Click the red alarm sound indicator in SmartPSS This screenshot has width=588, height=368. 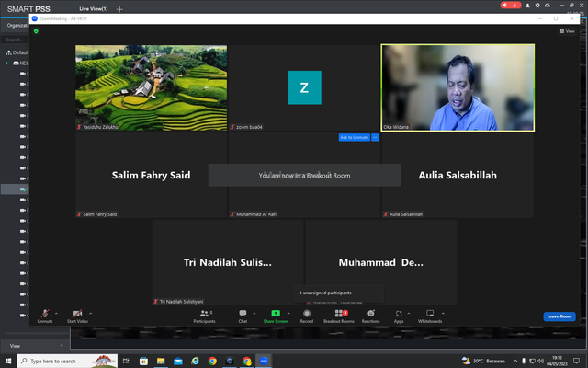[511, 6]
